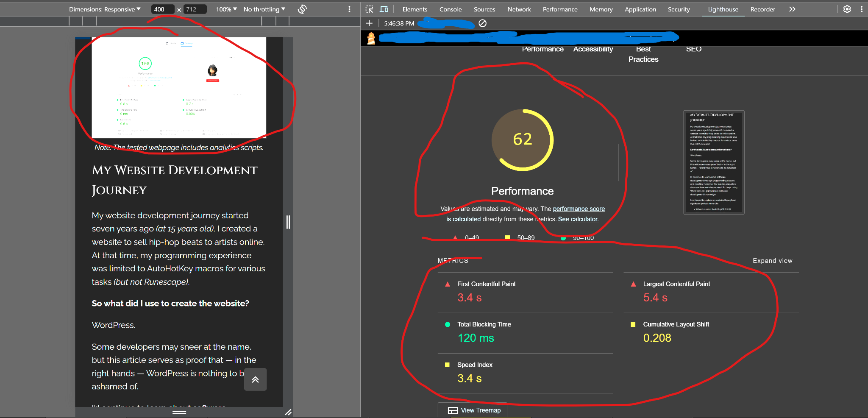The image size is (868, 418).
Task: Click the scroll-to-top arrow button
Action: pos(255,379)
